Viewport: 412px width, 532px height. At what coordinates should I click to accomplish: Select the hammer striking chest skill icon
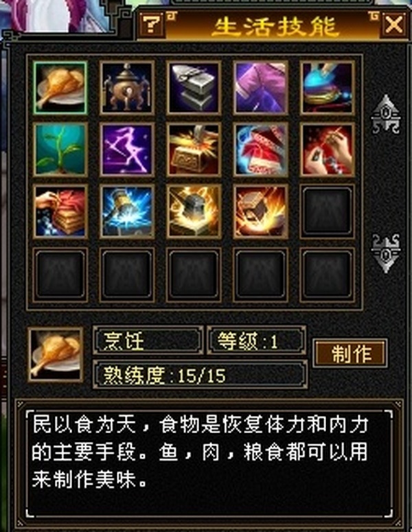[194, 150]
